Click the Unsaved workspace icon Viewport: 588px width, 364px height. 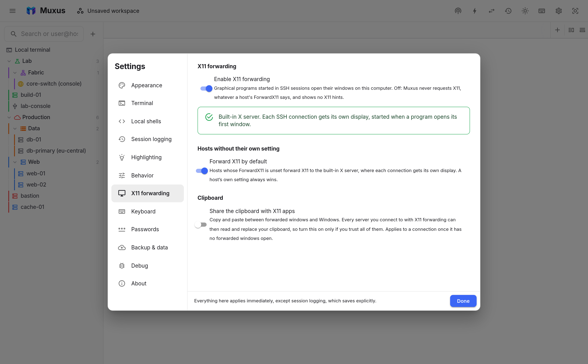coord(80,11)
